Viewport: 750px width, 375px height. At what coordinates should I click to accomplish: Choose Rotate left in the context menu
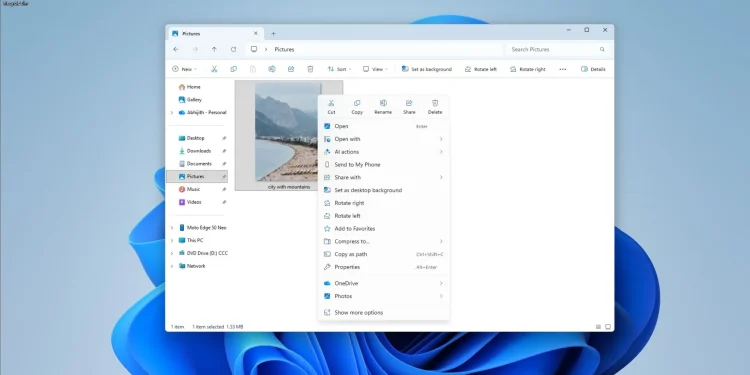point(383,216)
